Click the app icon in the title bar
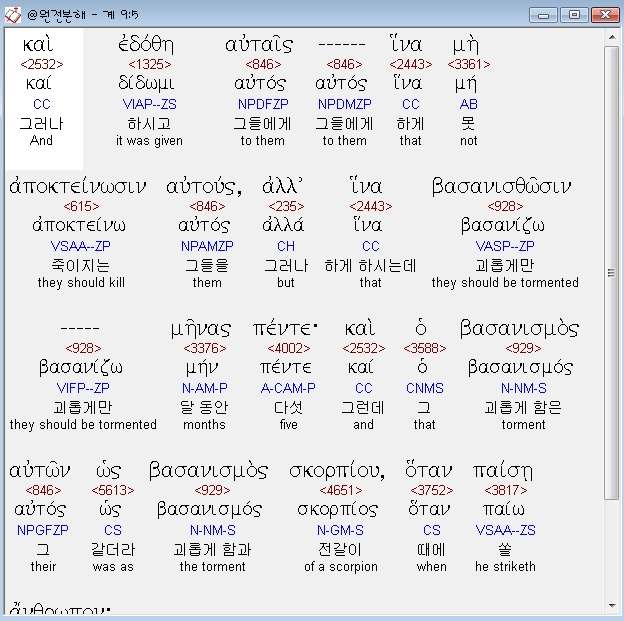The image size is (624, 621). pyautogui.click(x=13, y=15)
